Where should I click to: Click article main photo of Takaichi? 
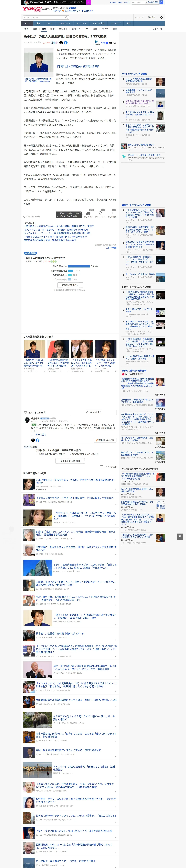[x=39, y=62]
